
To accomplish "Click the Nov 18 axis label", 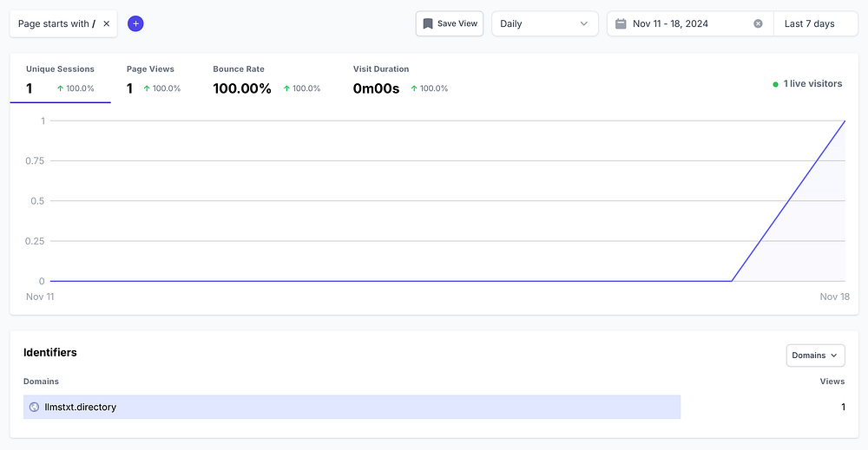I will [x=834, y=297].
